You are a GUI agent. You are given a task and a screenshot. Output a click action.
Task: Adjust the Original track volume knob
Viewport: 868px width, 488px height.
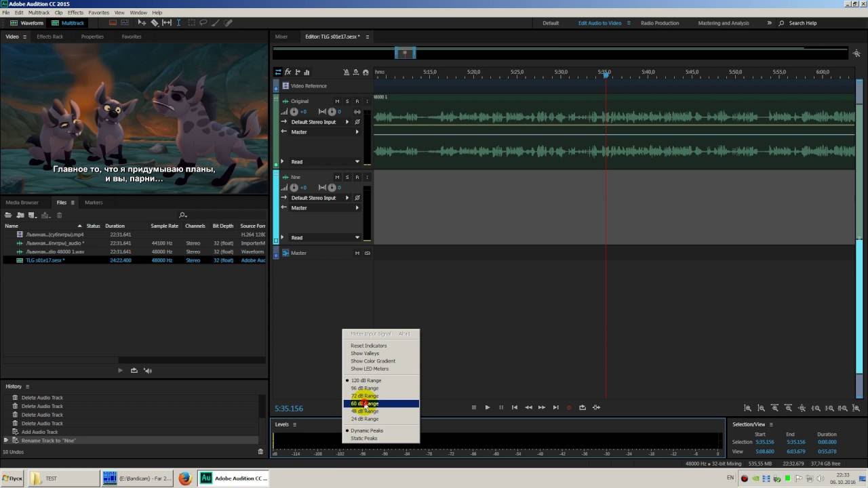coord(294,112)
